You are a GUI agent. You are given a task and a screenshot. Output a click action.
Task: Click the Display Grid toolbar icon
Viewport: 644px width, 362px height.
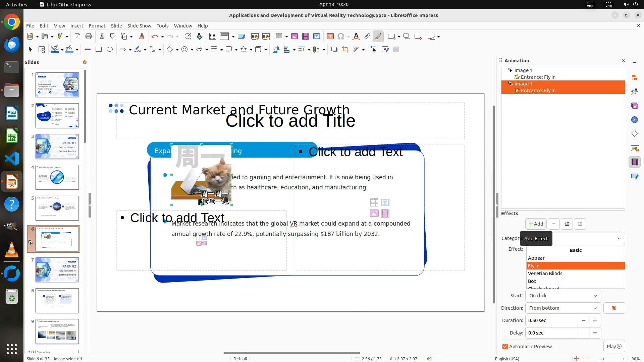tap(212, 37)
